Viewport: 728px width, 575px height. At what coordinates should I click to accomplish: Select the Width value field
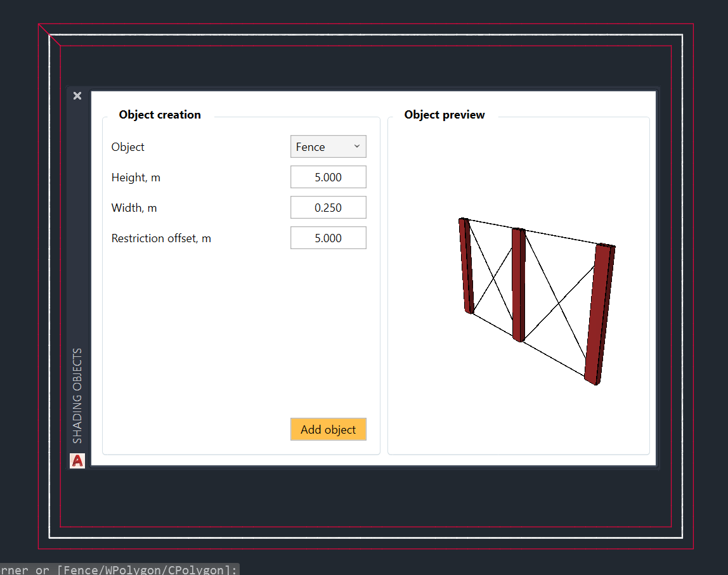[x=328, y=208]
